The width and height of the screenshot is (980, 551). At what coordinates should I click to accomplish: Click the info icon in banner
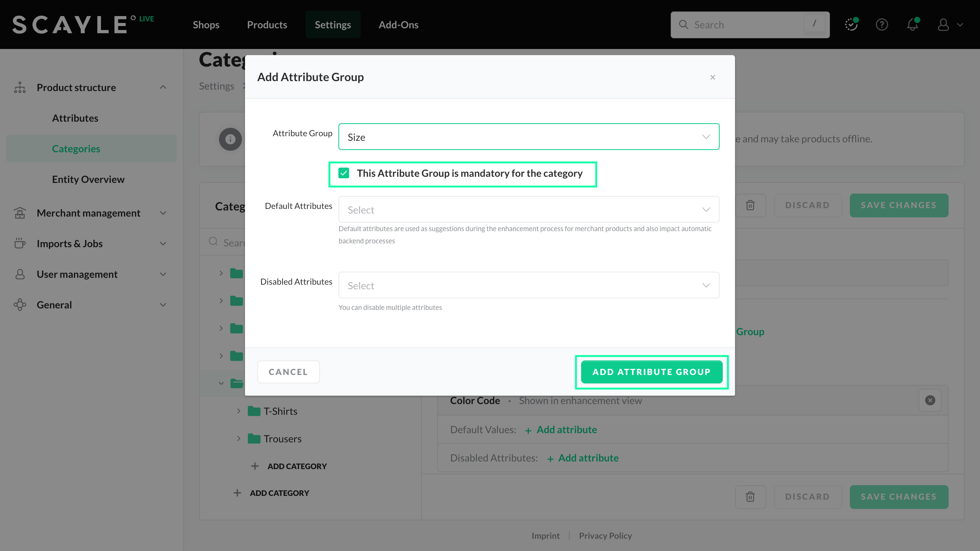point(230,139)
